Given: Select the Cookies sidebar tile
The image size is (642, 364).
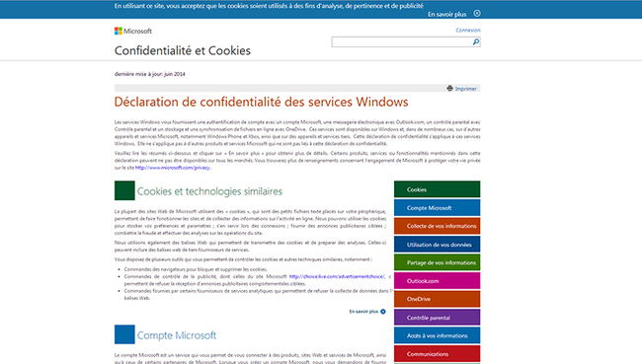Looking at the screenshot, I should pos(437,189).
